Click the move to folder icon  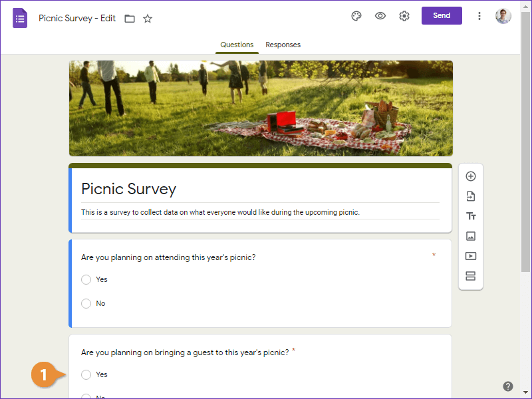click(x=130, y=19)
